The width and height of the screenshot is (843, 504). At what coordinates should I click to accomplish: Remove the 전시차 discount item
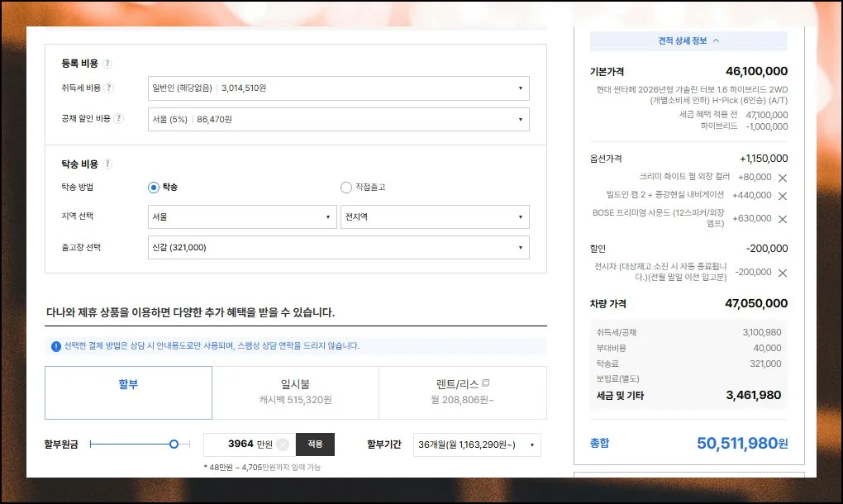click(x=783, y=273)
